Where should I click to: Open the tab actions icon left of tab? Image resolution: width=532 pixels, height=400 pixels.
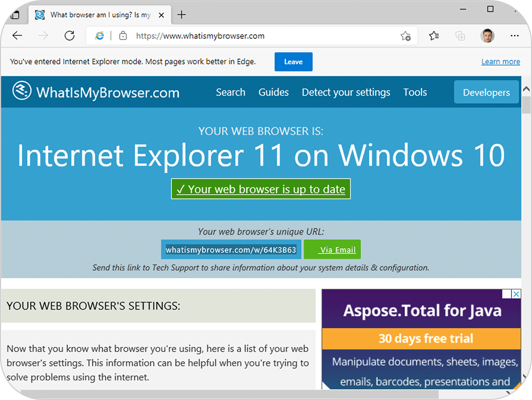tap(15, 14)
